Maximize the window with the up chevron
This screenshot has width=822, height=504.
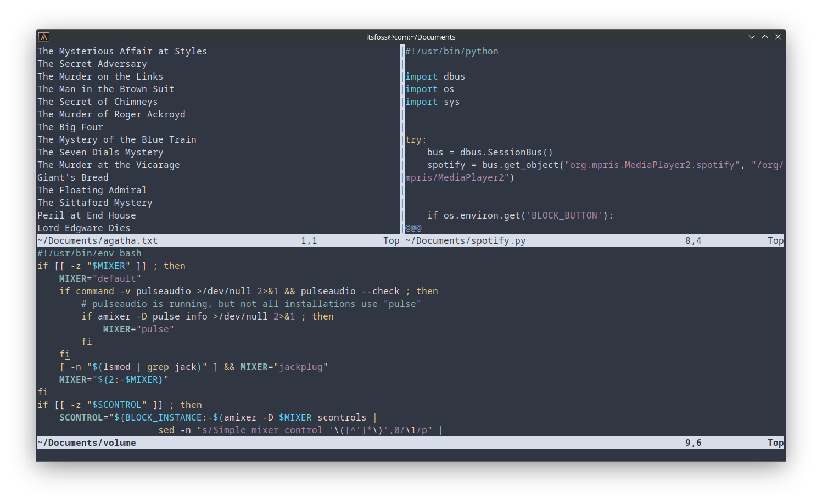[764, 37]
